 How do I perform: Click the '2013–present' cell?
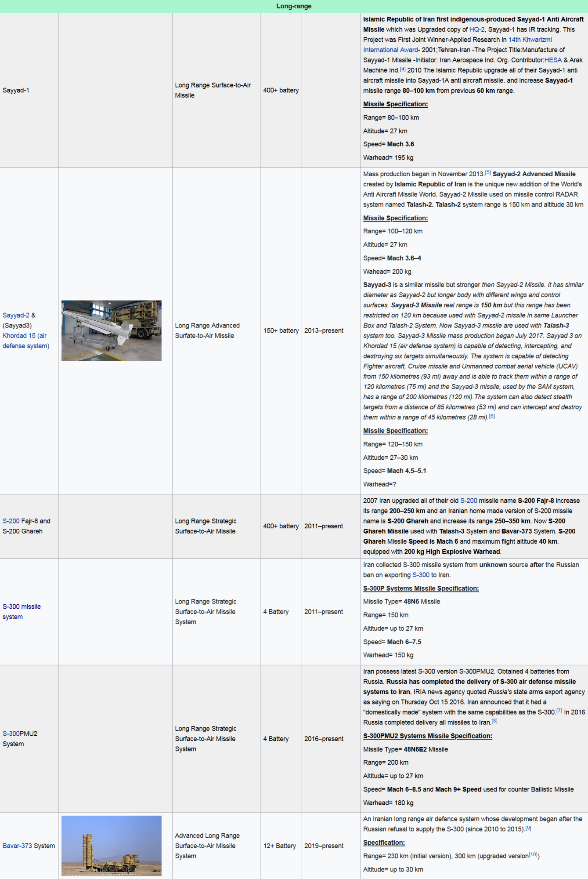point(331,331)
